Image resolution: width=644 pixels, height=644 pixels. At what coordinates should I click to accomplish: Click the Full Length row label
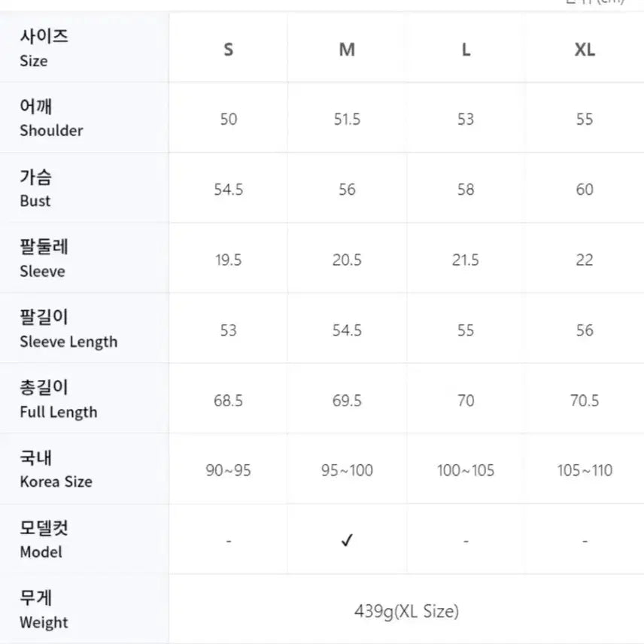pos(59,400)
